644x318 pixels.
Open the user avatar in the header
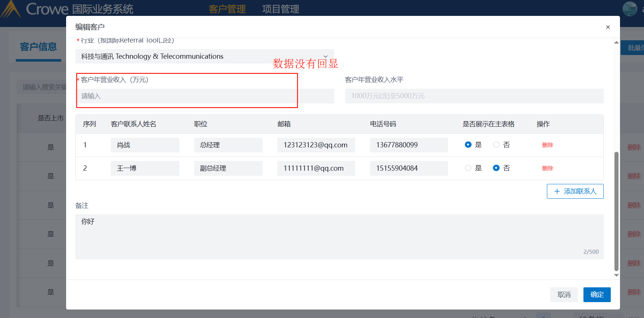[630, 9]
